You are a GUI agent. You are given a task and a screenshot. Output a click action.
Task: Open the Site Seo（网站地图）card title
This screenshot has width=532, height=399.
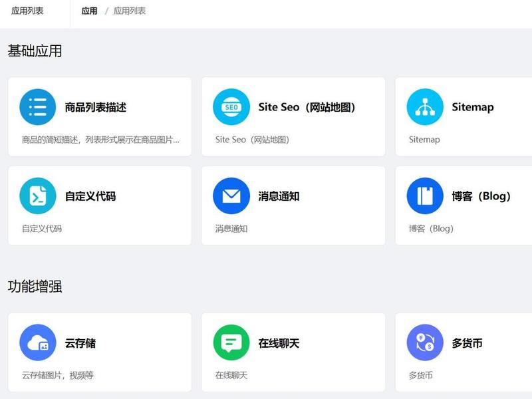[307, 107]
